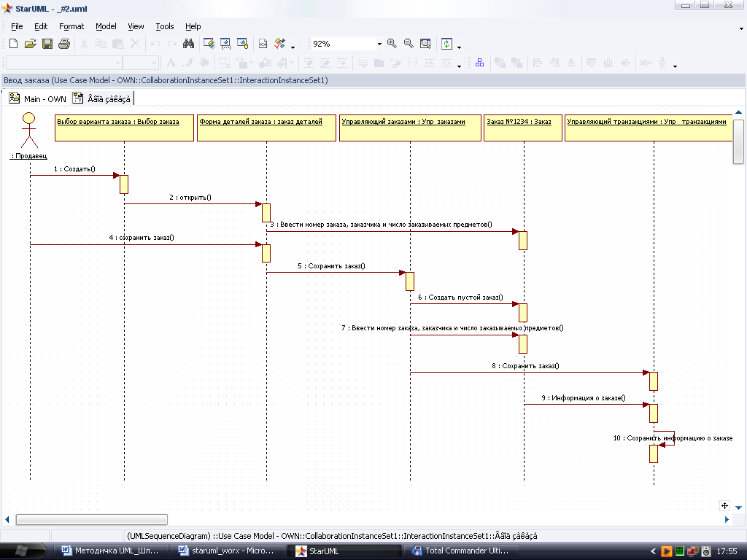Select message '1 : Создать()'
Viewport: 747px width, 560px height.
[x=74, y=169]
